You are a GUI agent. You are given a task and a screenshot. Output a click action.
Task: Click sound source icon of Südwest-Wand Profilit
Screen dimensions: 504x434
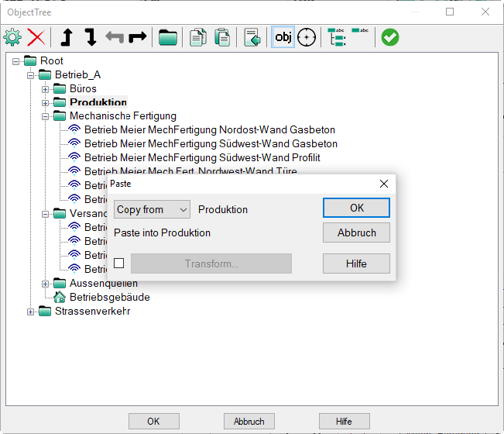(x=74, y=157)
